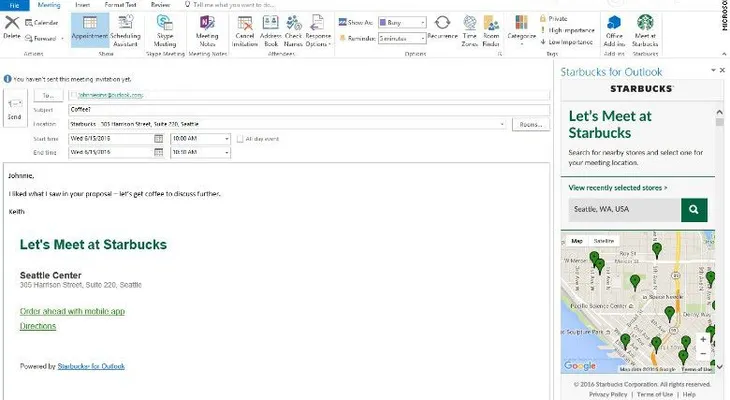This screenshot has height=400, width=730.
Task: Run Check Names
Action: point(293,30)
